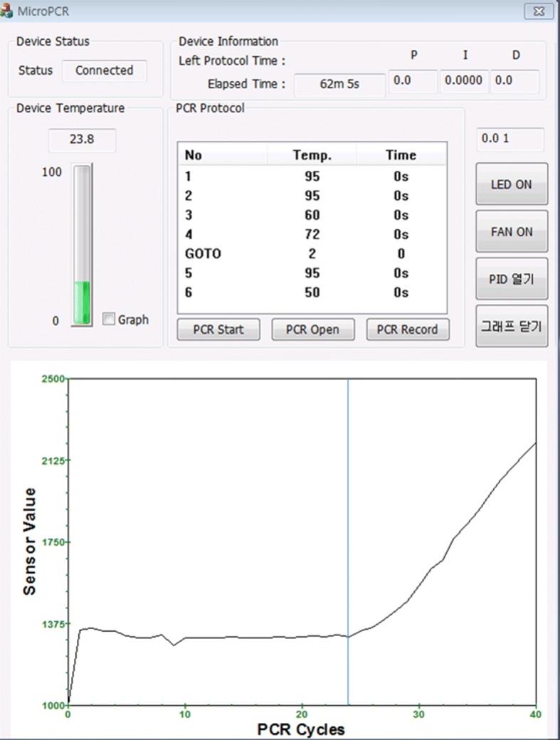Image resolution: width=560 pixels, height=740 pixels.
Task: Select protocol step 3 with temperature 60
Action: click(x=312, y=215)
